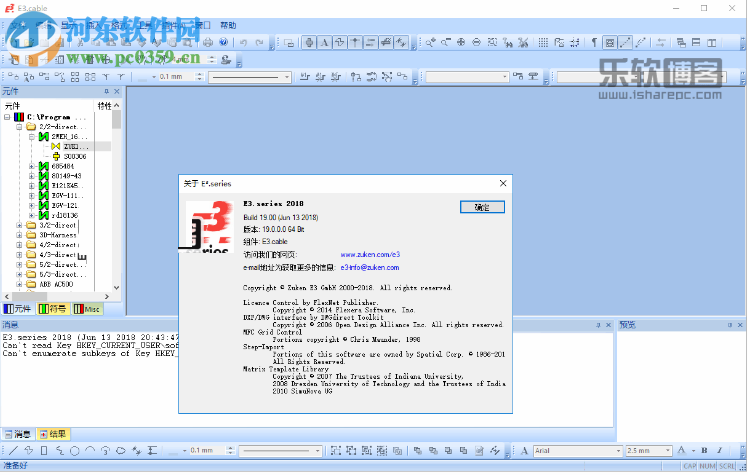Switch to the Misc tab
This screenshot has width=748, height=475.
coord(87,309)
